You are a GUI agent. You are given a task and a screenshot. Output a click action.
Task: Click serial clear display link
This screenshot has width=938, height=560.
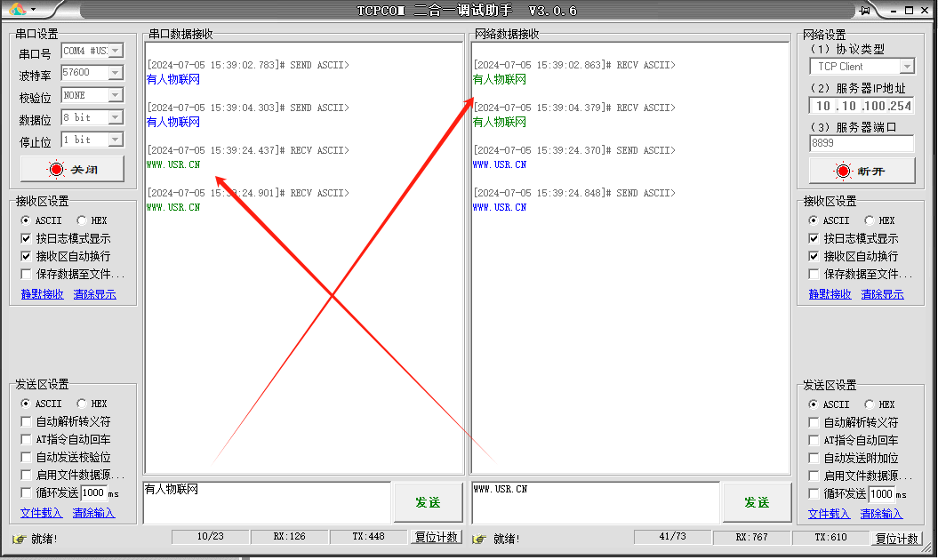pyautogui.click(x=94, y=293)
